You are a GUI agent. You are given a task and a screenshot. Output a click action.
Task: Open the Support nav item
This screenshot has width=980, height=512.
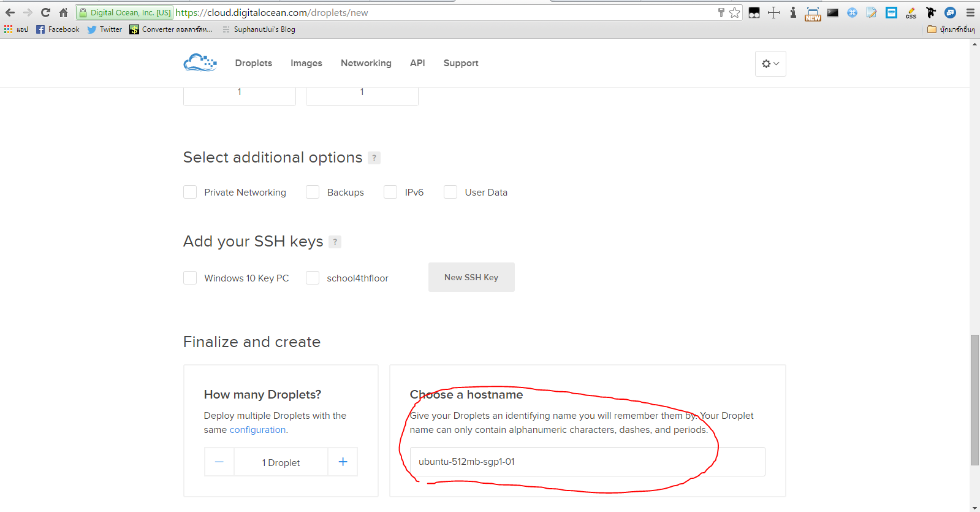pos(461,63)
